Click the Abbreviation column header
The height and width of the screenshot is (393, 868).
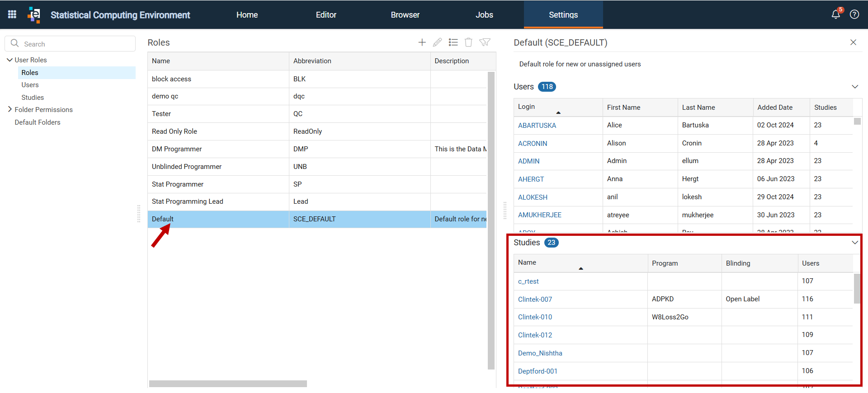(x=359, y=61)
